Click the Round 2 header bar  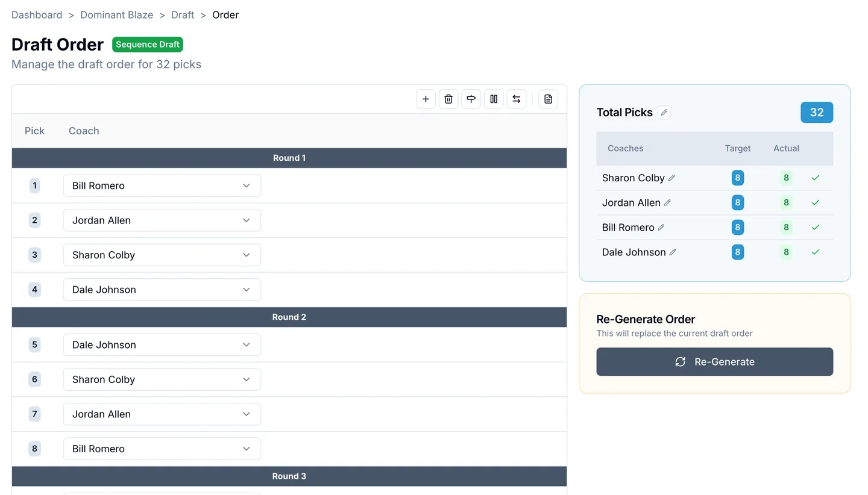coord(289,317)
